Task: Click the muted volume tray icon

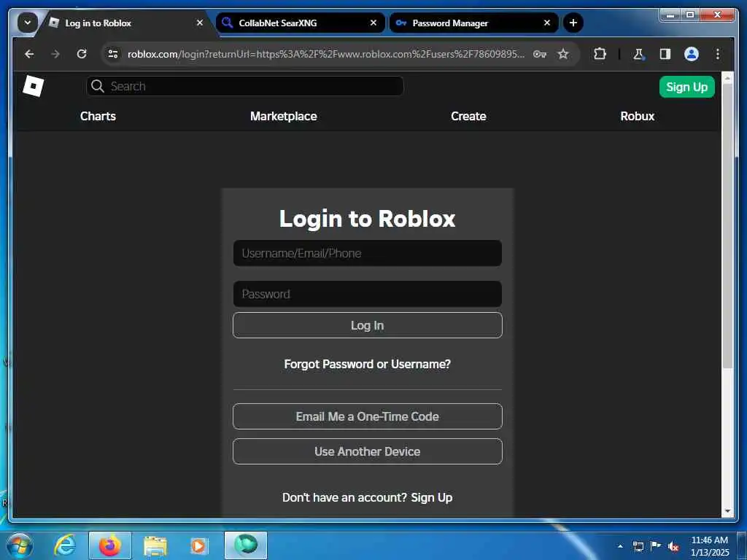Action: (x=673, y=546)
